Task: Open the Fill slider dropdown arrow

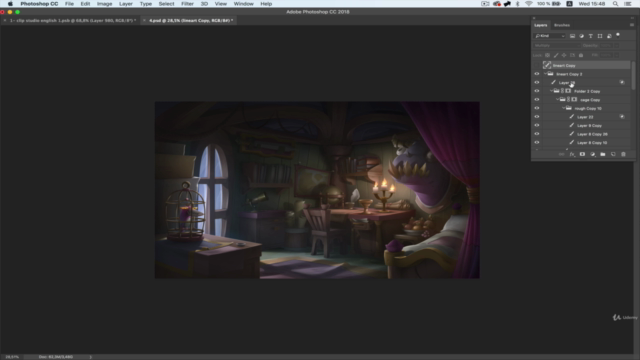Action: point(617,55)
